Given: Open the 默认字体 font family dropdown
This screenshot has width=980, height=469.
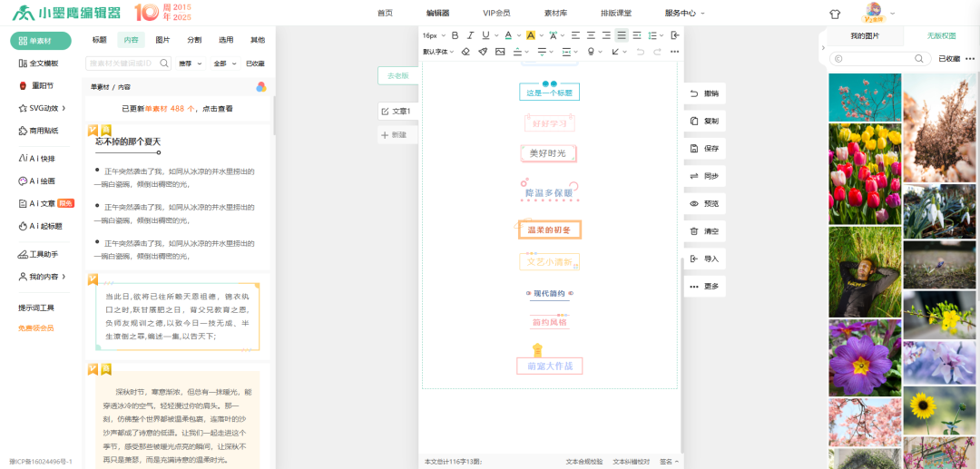Looking at the screenshot, I should point(438,52).
